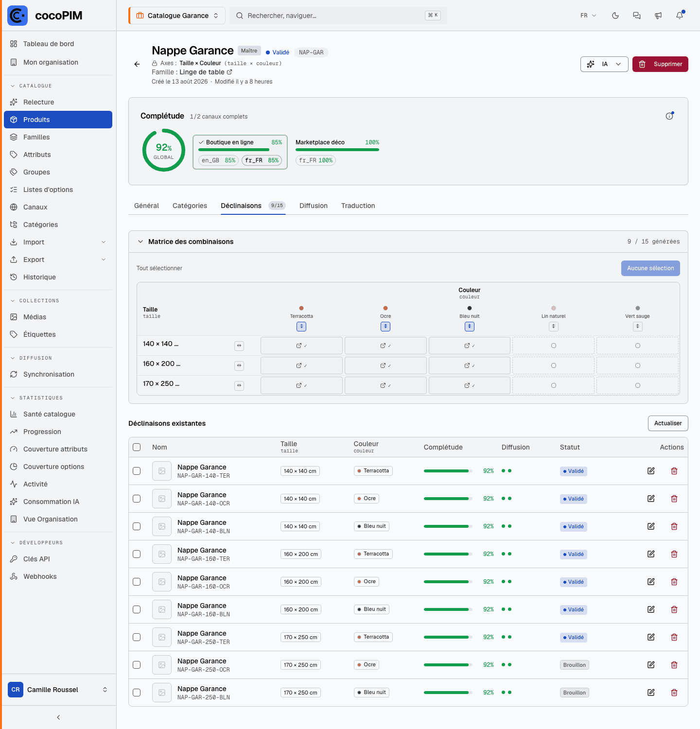Select the fr_FR 85% locale chip
700x729 pixels.
(x=262, y=160)
